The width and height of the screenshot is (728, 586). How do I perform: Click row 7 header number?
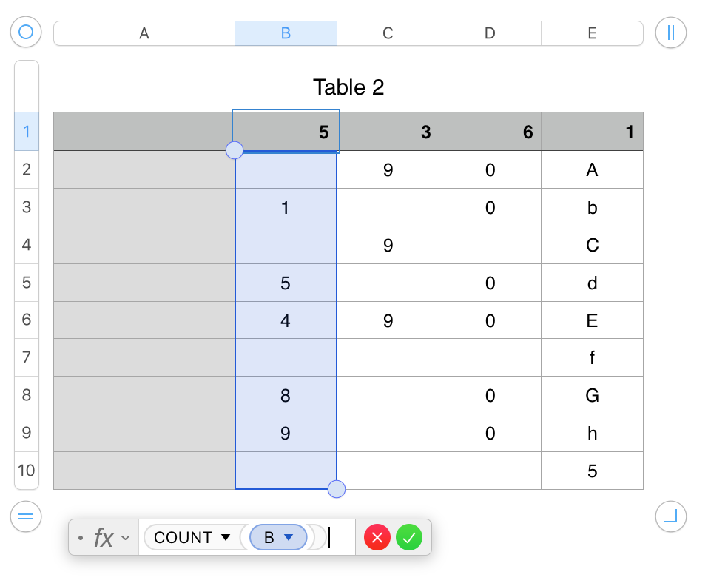coord(27,357)
